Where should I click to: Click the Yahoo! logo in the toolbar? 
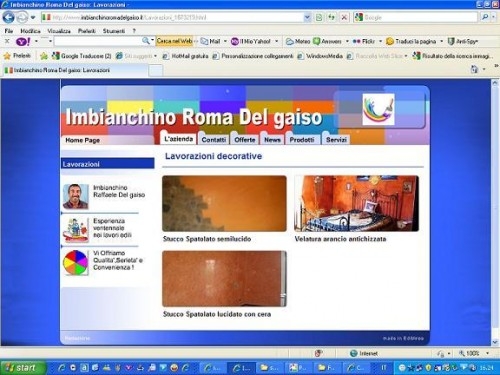pos(23,41)
